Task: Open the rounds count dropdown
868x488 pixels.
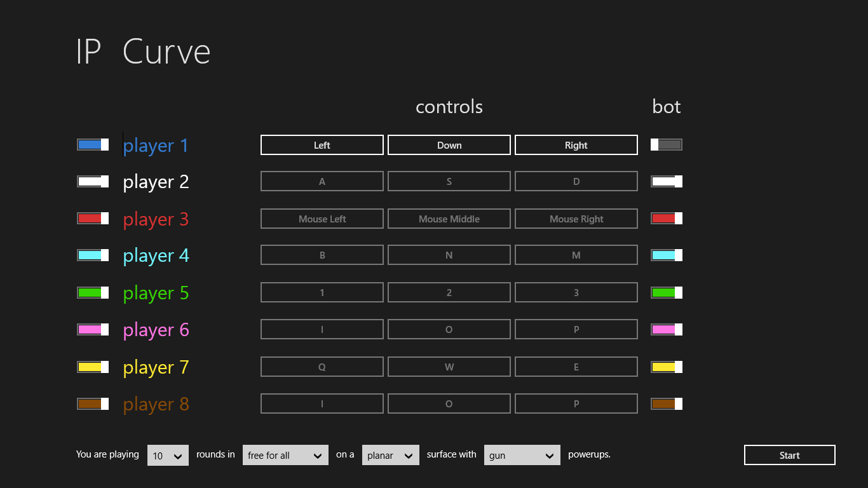Action: [168, 456]
